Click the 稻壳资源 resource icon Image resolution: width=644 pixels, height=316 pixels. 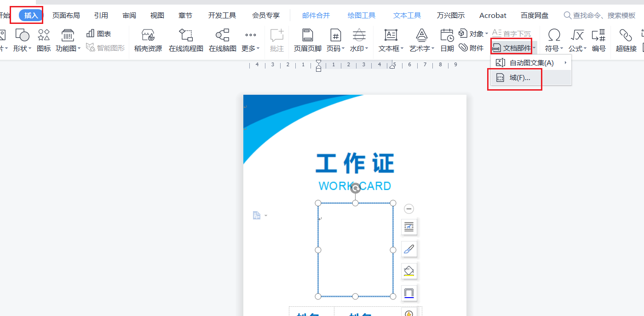pos(148,40)
